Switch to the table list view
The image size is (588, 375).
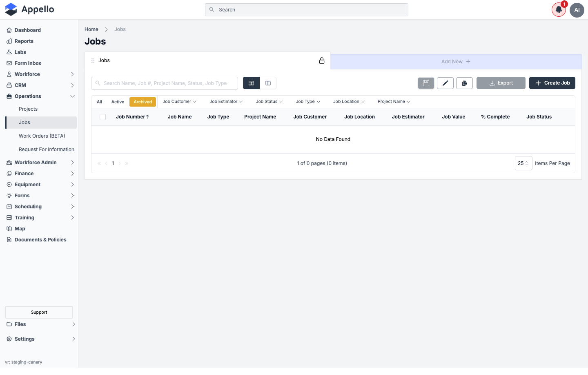coord(251,83)
